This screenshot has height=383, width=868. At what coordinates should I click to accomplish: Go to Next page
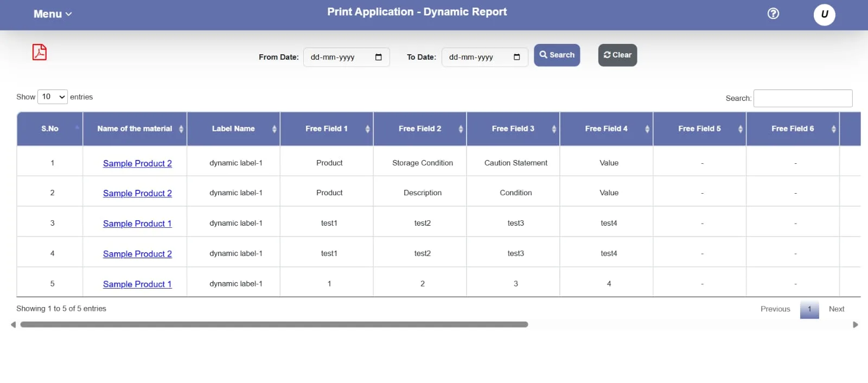coord(837,309)
